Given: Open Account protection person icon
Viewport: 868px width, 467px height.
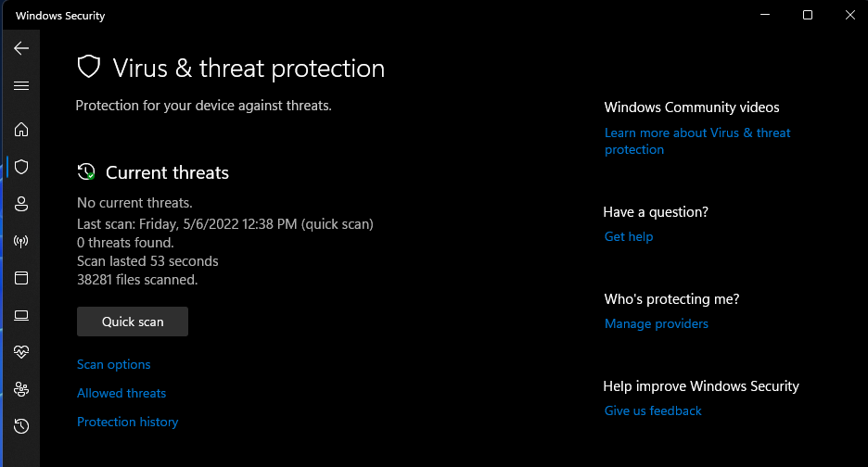Looking at the screenshot, I should 21,204.
